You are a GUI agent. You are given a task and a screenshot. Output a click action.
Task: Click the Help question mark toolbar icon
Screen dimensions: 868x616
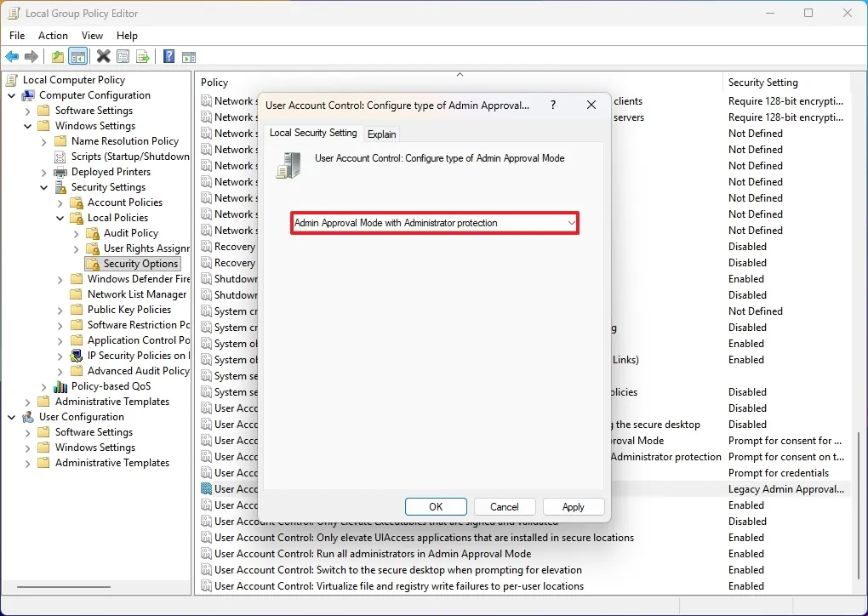(x=168, y=56)
